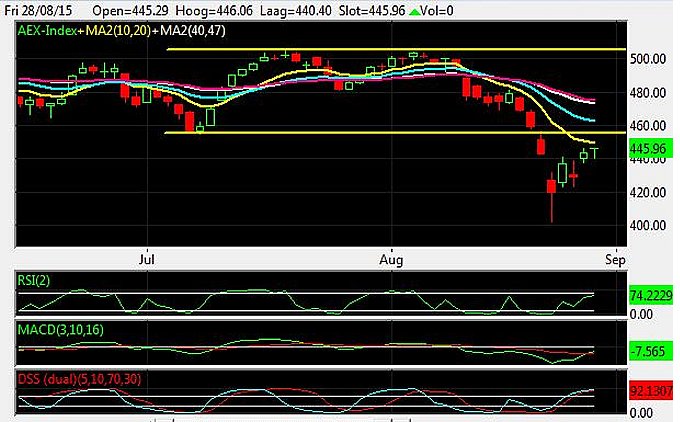Click the green 445.96 current price tag
680x422 pixels.
click(x=649, y=148)
